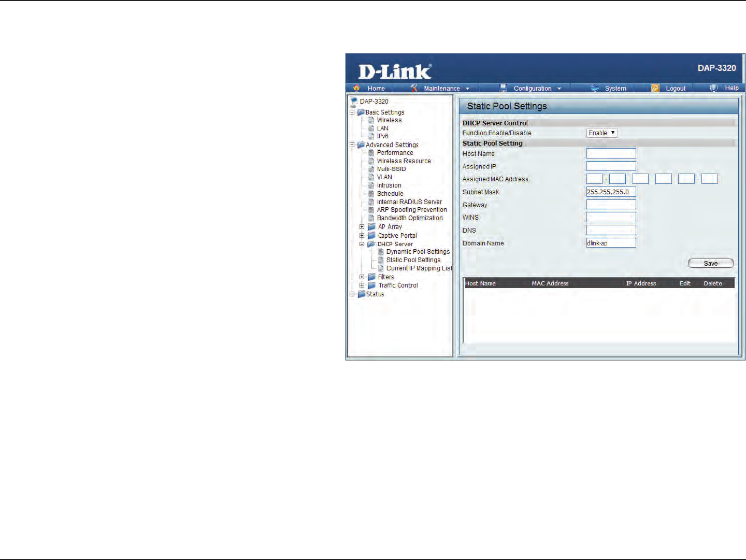This screenshot has height=560, width=746.
Task: Click the Gateway input field
Action: click(611, 205)
